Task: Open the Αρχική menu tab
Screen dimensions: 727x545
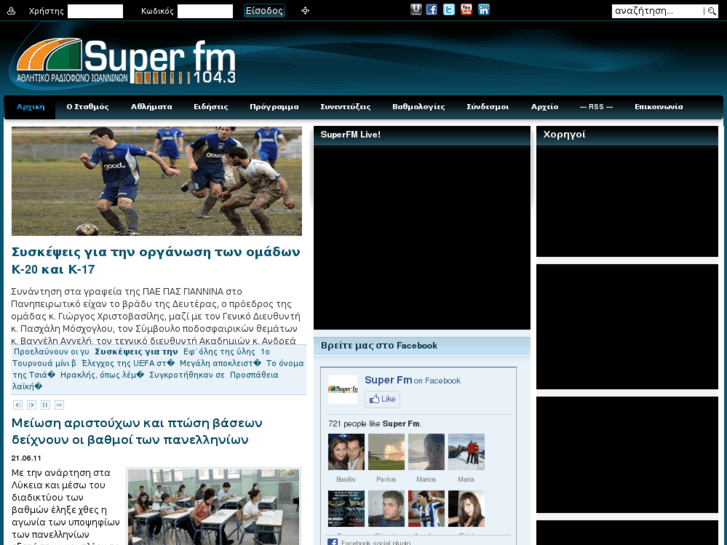Action: (x=31, y=107)
